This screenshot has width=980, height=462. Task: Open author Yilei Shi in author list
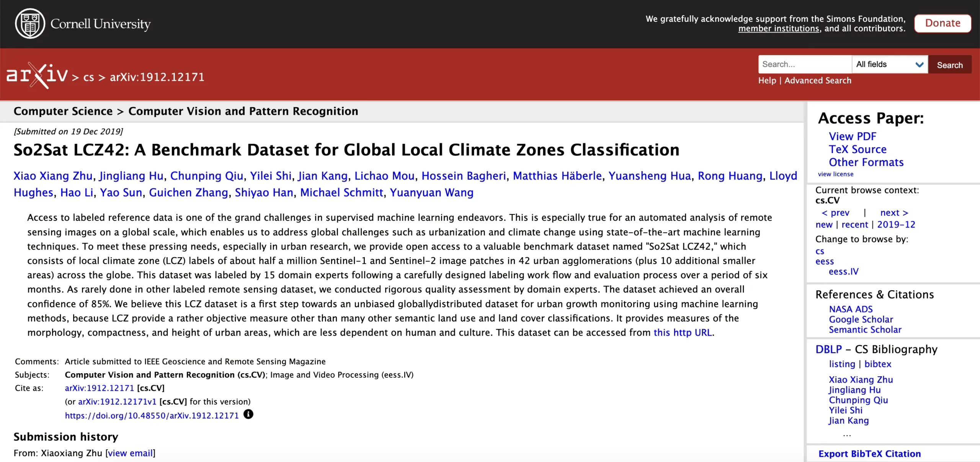pyautogui.click(x=271, y=176)
